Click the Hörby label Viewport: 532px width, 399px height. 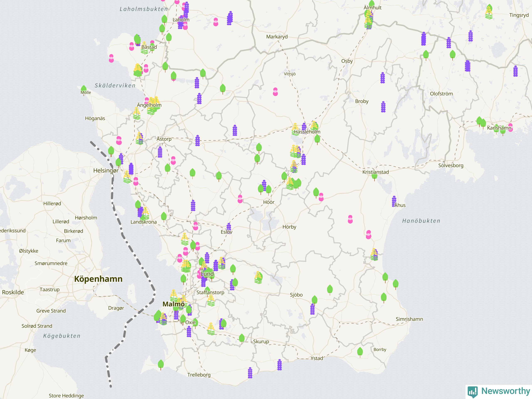(x=289, y=227)
